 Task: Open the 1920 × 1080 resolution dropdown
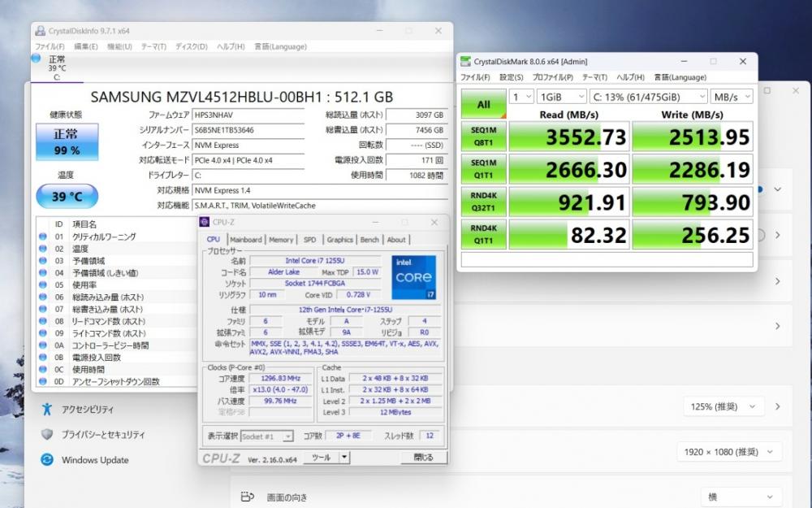(728, 452)
